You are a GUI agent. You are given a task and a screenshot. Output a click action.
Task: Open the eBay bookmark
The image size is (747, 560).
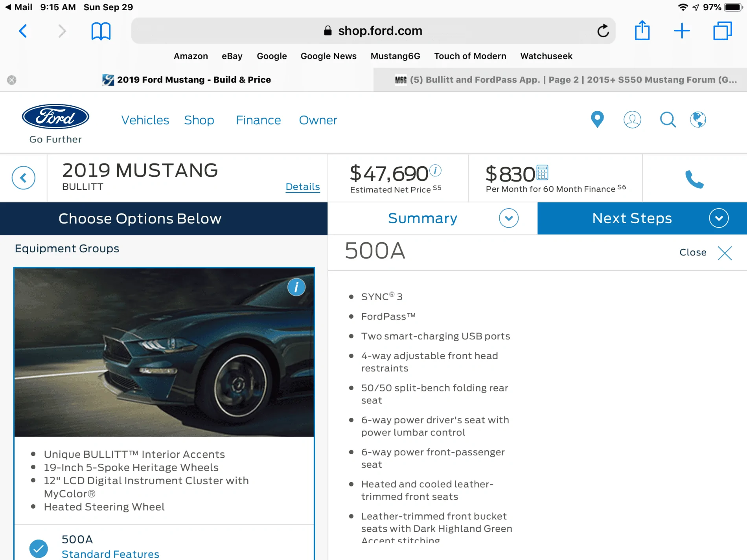click(232, 56)
